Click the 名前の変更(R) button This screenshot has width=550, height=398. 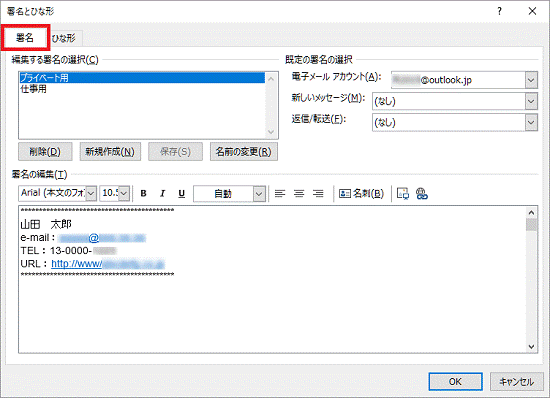pyautogui.click(x=244, y=151)
